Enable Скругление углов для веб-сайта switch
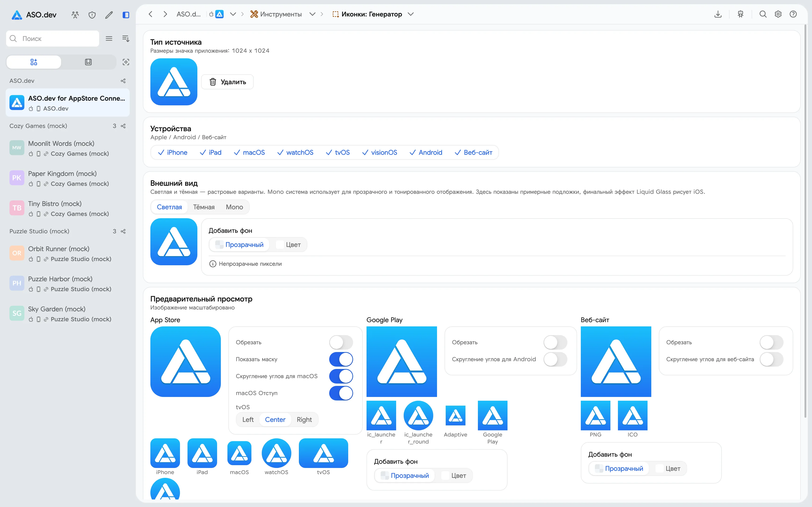Screen dimensions: 812x507 [x=771, y=360]
